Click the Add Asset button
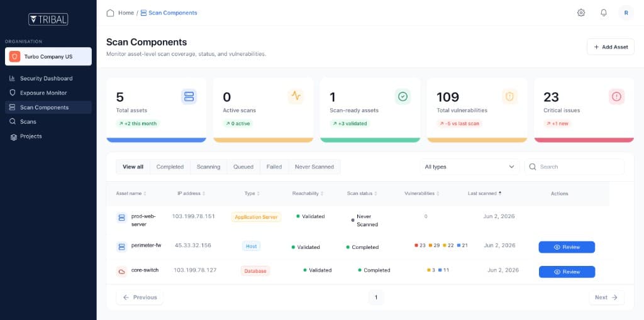Viewport: 644px width, 320px height. pos(611,47)
